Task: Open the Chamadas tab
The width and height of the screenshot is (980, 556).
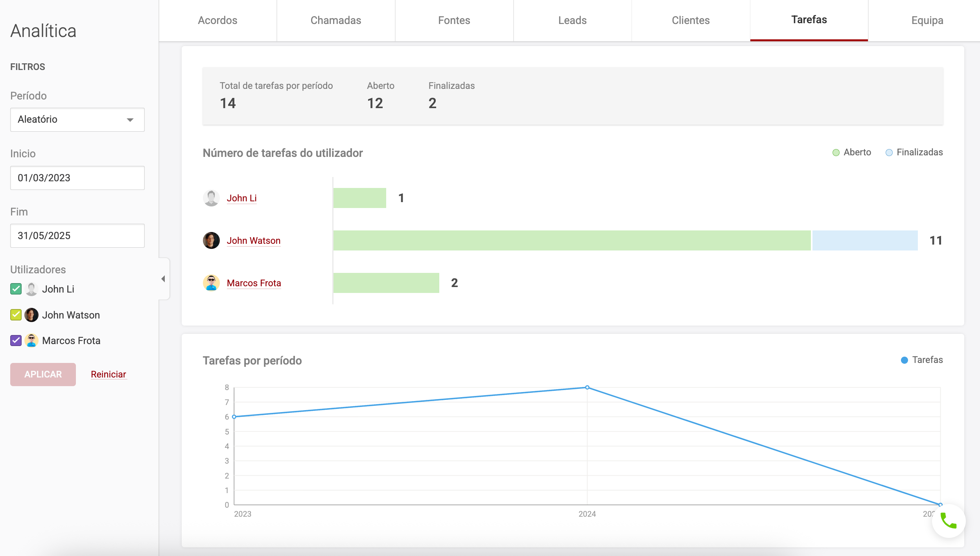Action: tap(335, 20)
